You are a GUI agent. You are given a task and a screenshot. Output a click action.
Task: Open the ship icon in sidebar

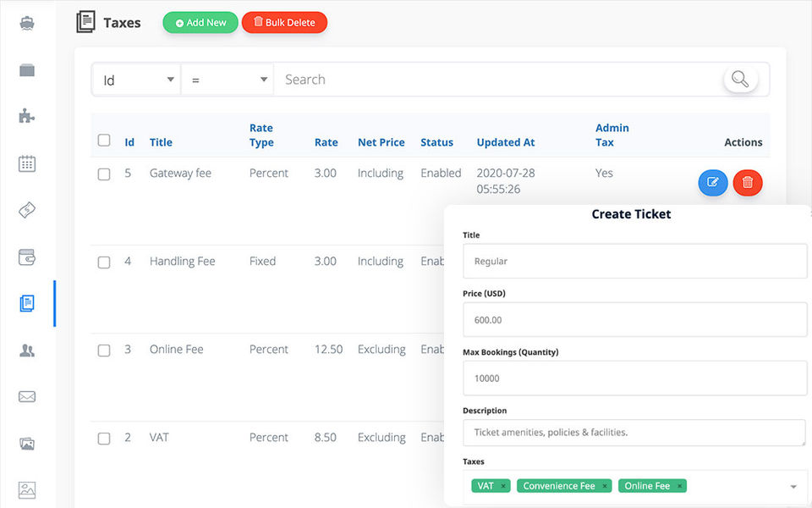click(27, 24)
